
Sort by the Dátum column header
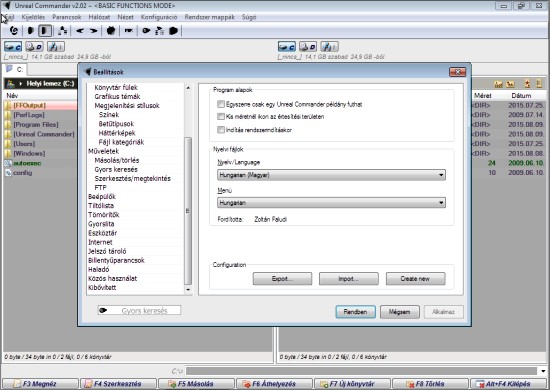pyautogui.click(x=521, y=95)
